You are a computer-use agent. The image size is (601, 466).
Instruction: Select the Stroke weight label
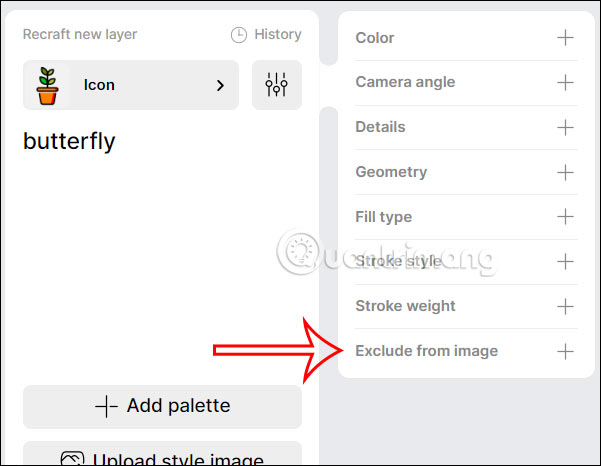coord(405,306)
